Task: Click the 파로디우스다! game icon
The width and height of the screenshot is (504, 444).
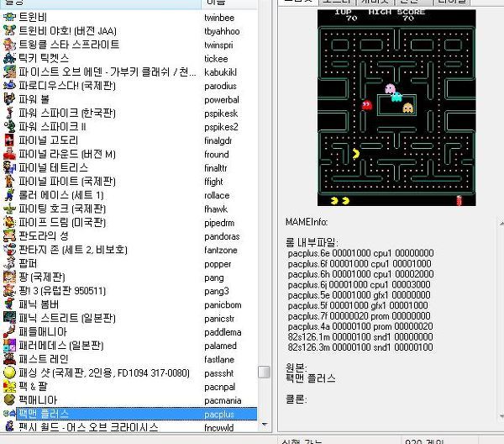Action: pos(9,85)
